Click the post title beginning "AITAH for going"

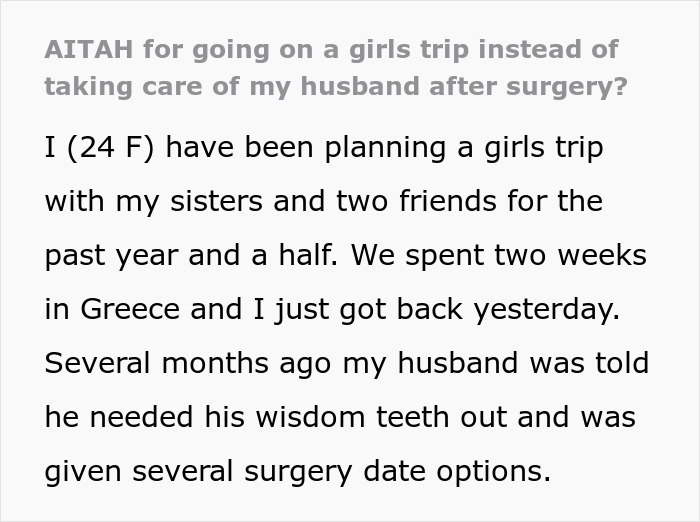[330, 48]
